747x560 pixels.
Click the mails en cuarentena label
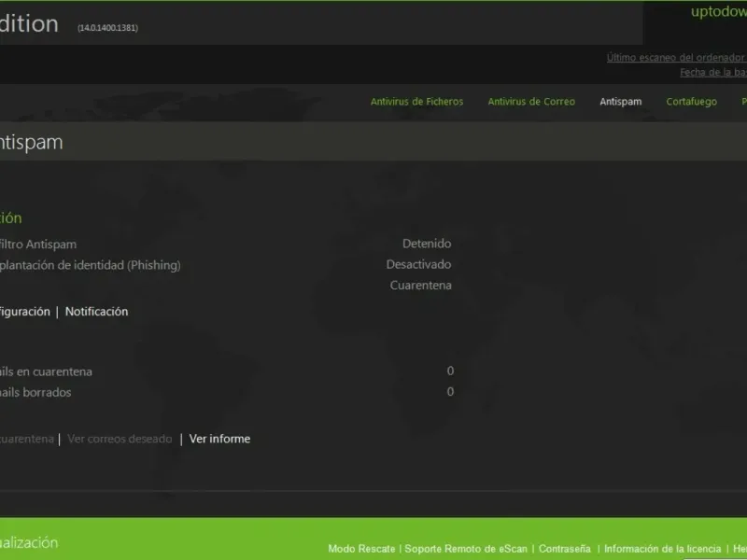(x=46, y=371)
